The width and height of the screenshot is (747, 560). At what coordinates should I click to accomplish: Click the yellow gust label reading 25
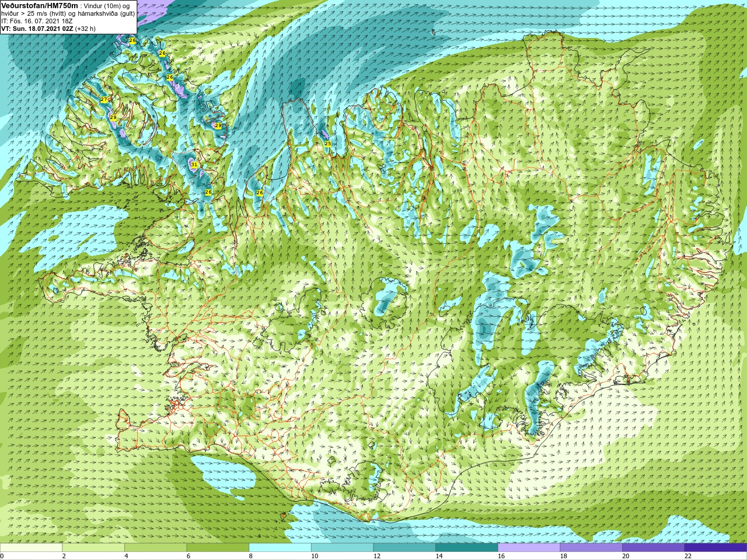coord(327,143)
